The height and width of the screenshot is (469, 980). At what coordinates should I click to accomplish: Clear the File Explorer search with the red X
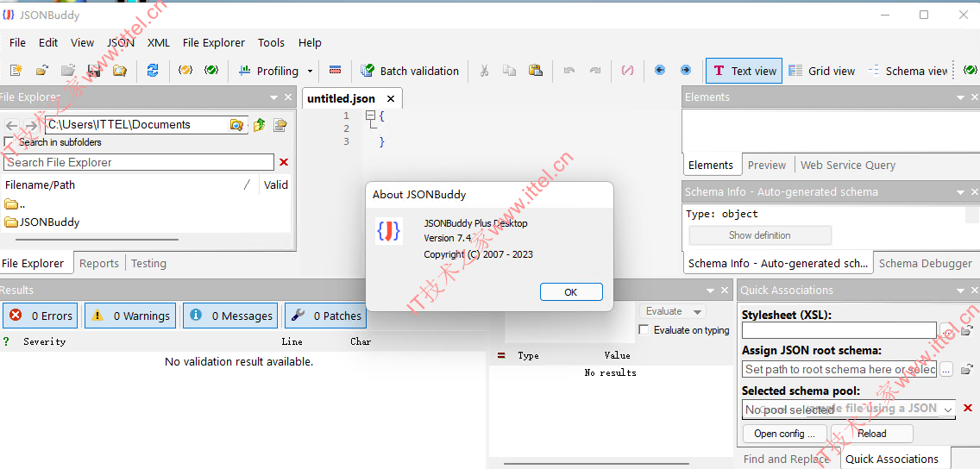pyautogui.click(x=284, y=162)
